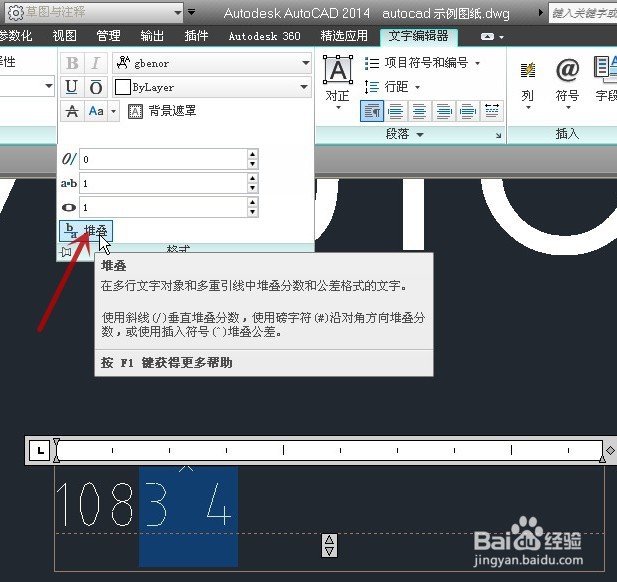Expand the search arrow beside title
Screen dimensions: 617x582
coord(541,13)
